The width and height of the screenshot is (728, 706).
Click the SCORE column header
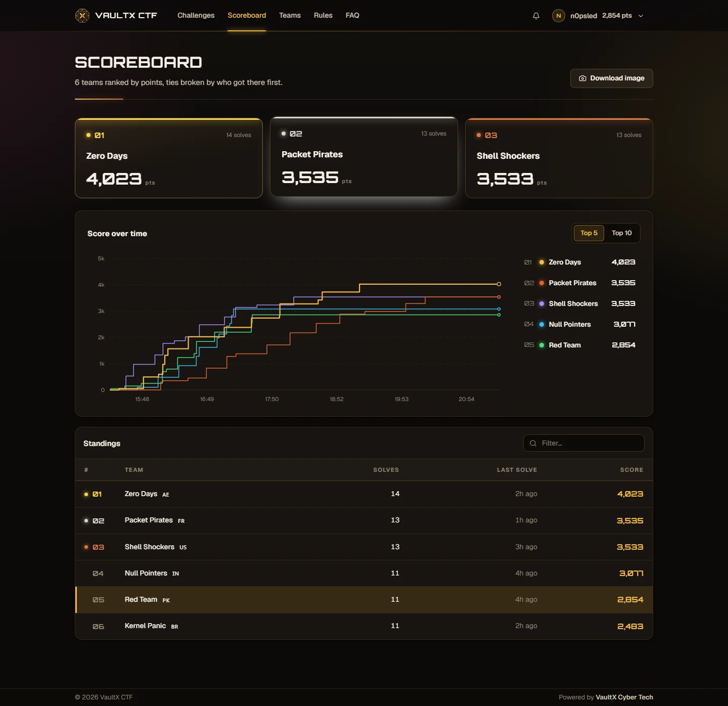632,470
